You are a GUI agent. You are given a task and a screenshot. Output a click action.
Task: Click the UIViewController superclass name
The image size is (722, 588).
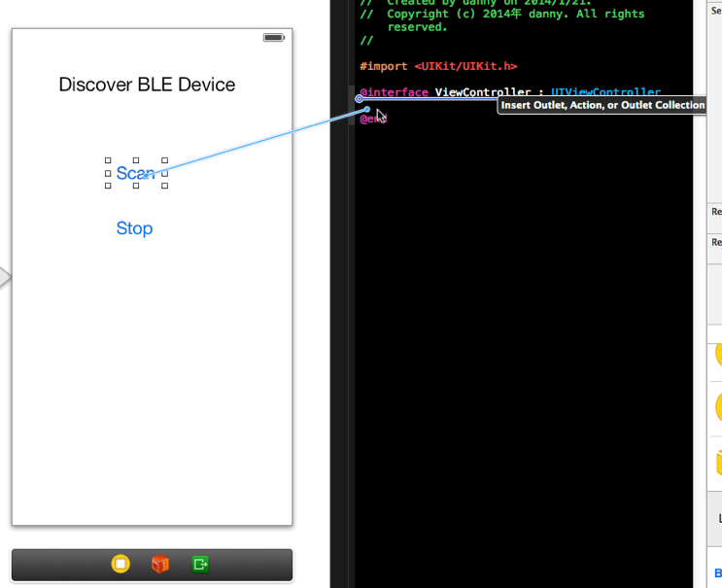(605, 92)
